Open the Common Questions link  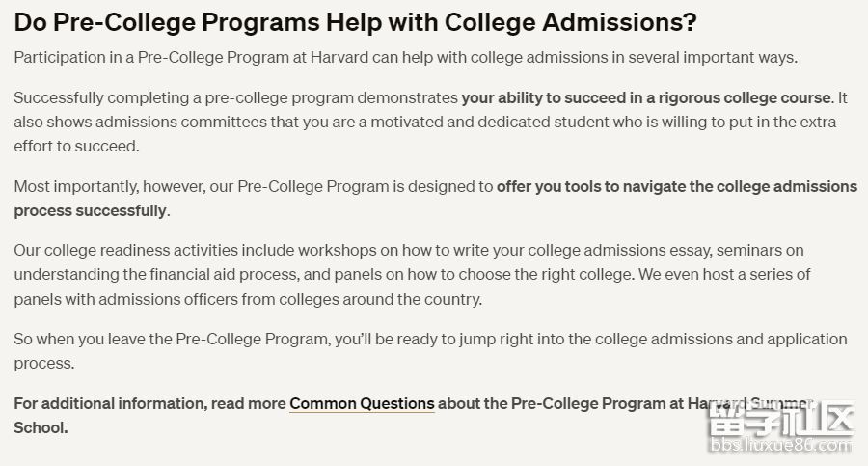(362, 403)
